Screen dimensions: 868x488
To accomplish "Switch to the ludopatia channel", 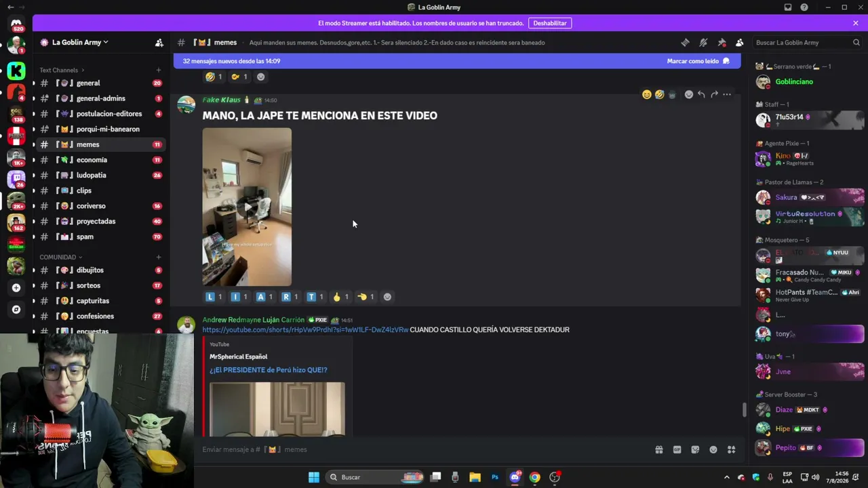I will click(99, 175).
